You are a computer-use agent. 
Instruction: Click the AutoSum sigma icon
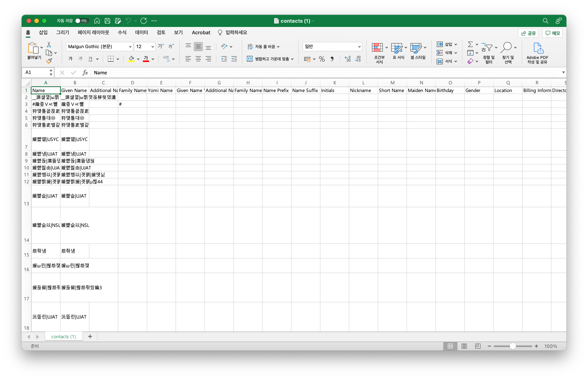tap(470, 44)
